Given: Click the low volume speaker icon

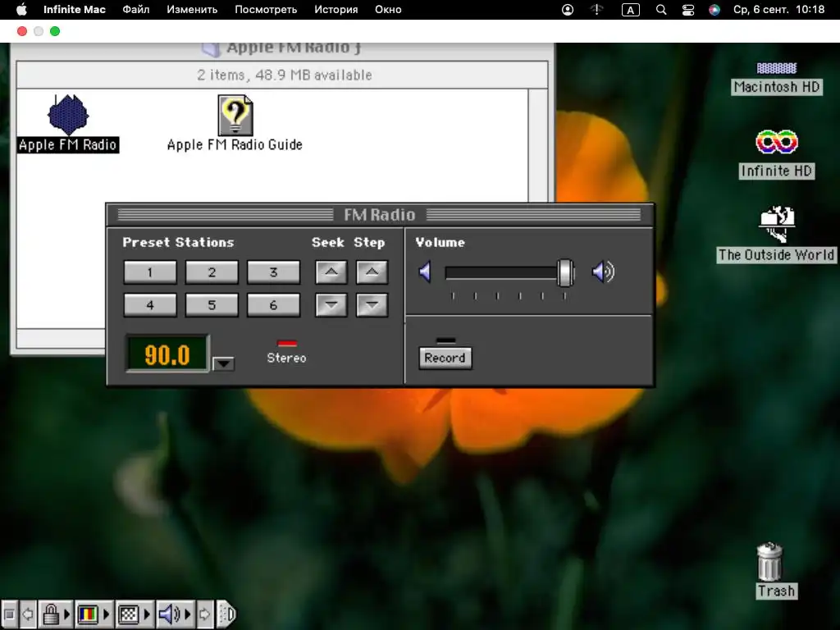Looking at the screenshot, I should click(x=425, y=272).
